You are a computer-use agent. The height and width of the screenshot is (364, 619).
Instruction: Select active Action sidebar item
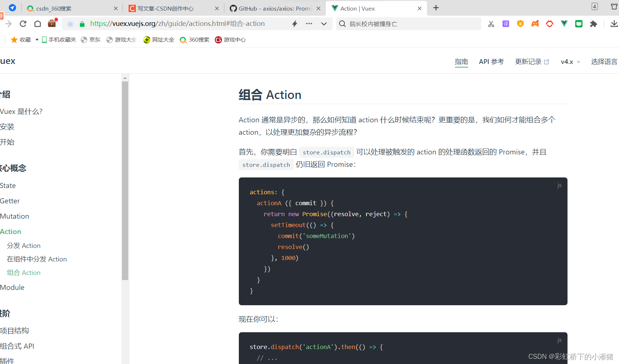point(11,231)
